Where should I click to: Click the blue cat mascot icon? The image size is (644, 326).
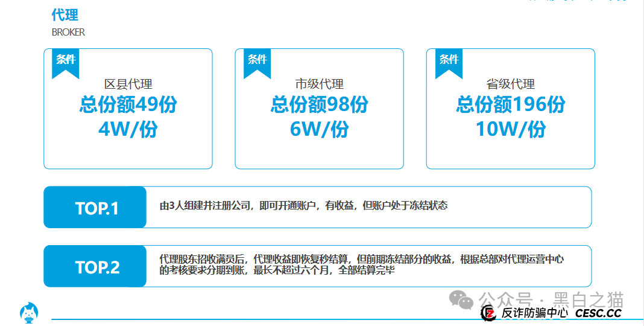[x=29, y=313]
